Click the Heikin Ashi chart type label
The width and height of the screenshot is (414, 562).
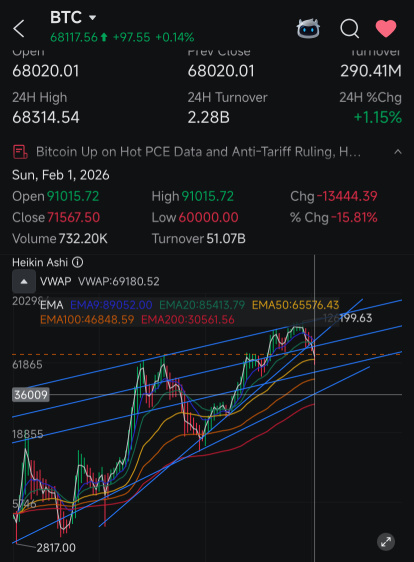point(40,262)
